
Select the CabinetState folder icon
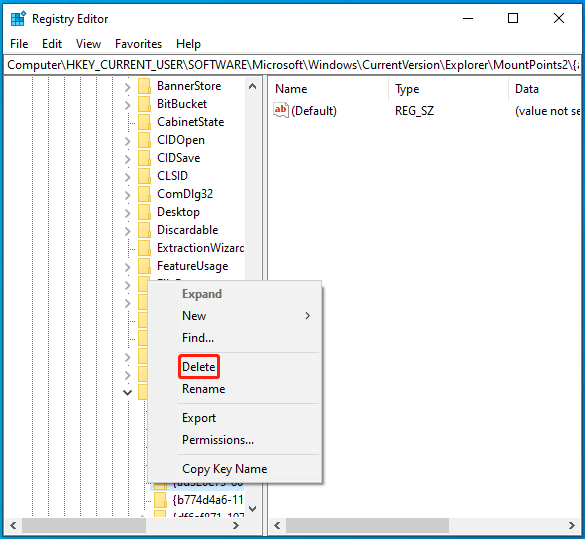point(144,122)
